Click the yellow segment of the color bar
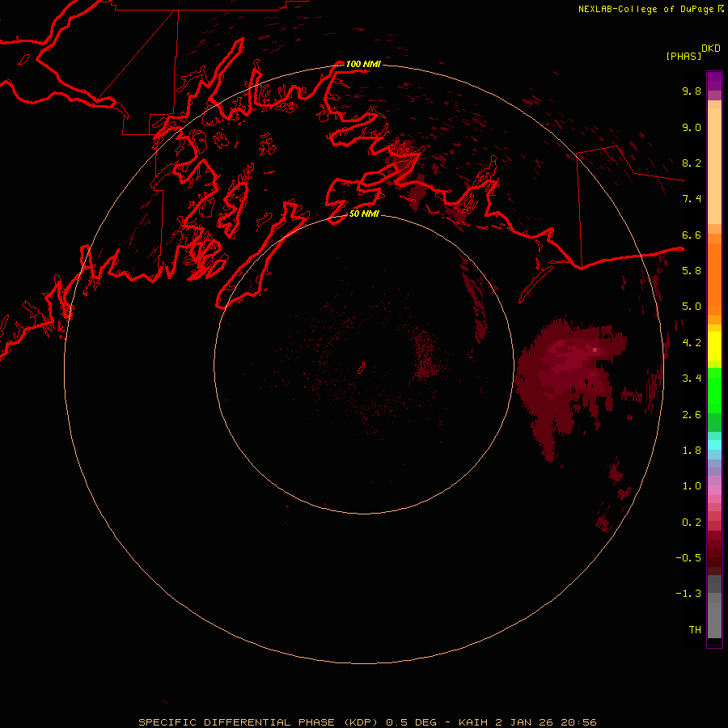This screenshot has width=728, height=728. (714, 346)
